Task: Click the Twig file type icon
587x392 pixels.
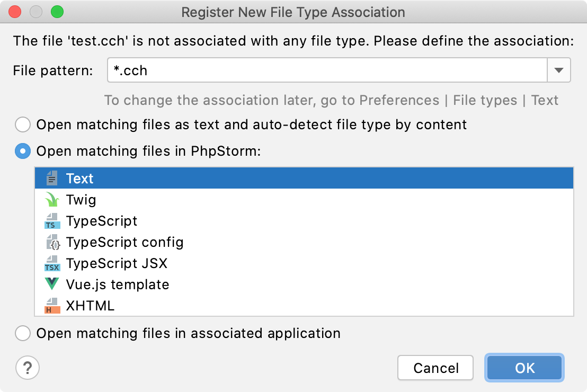Action: pos(51,200)
